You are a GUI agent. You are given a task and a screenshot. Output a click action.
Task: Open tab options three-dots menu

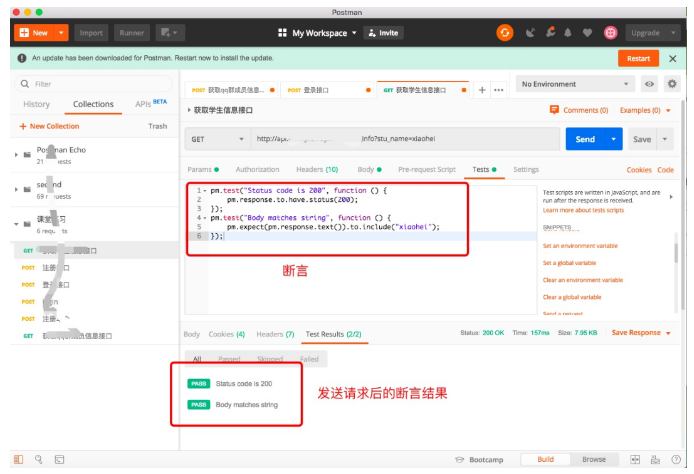point(499,90)
